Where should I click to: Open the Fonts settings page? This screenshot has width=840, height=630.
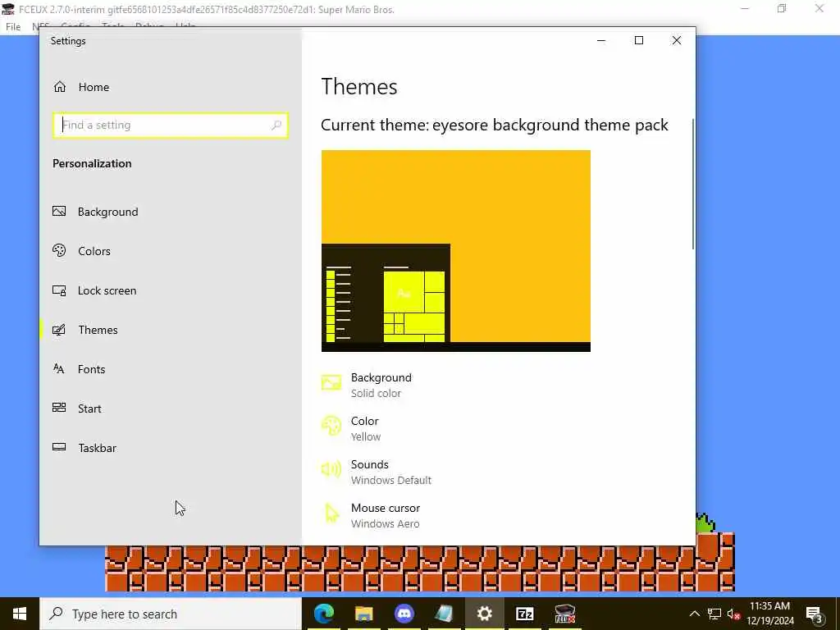[80, 369]
